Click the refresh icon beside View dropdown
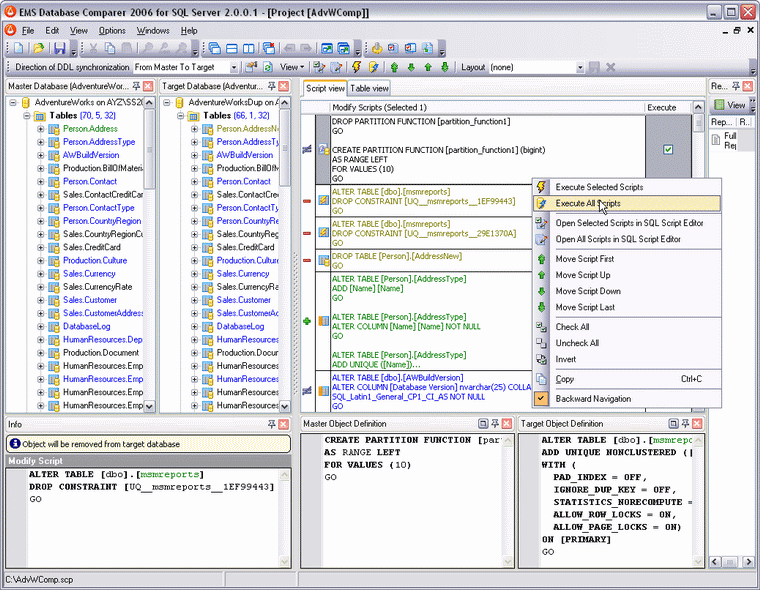 pos(268,67)
